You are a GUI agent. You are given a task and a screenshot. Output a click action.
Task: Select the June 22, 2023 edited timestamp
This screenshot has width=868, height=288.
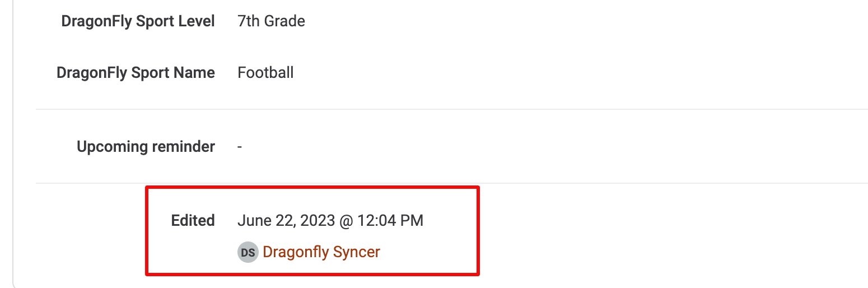[x=330, y=221]
